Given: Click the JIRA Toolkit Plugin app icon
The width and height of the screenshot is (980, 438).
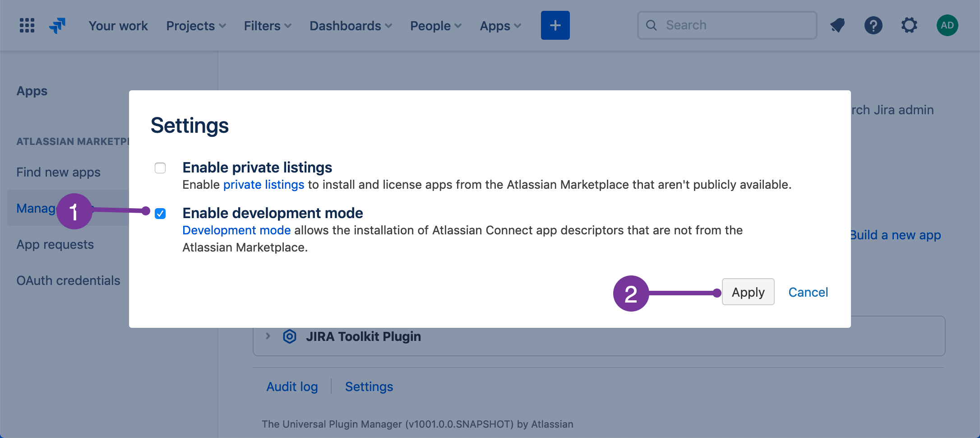Looking at the screenshot, I should pos(289,336).
